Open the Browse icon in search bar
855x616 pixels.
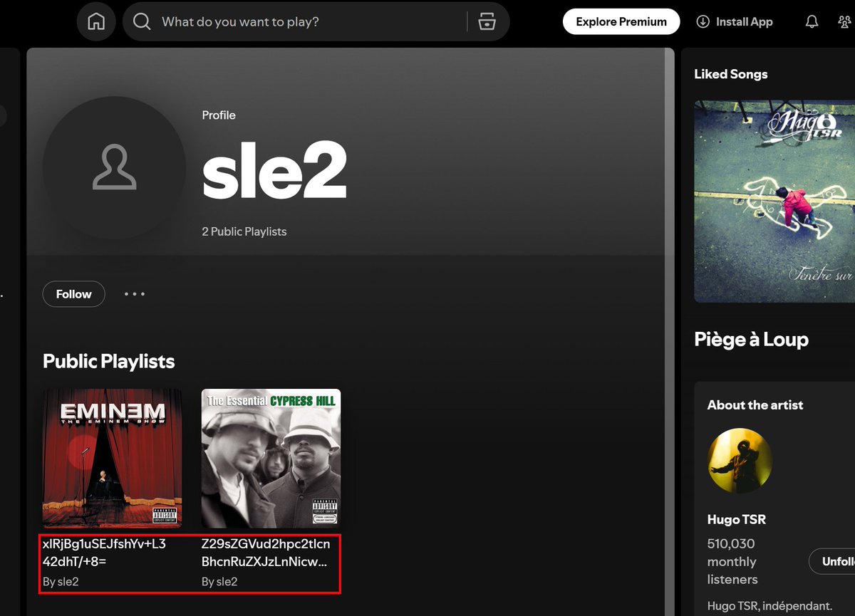coord(487,22)
